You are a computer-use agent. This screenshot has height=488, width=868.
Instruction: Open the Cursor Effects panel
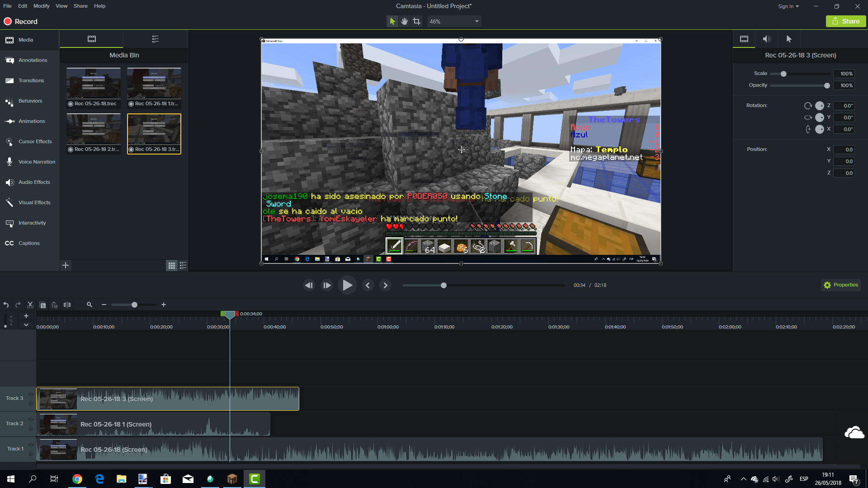coord(29,141)
